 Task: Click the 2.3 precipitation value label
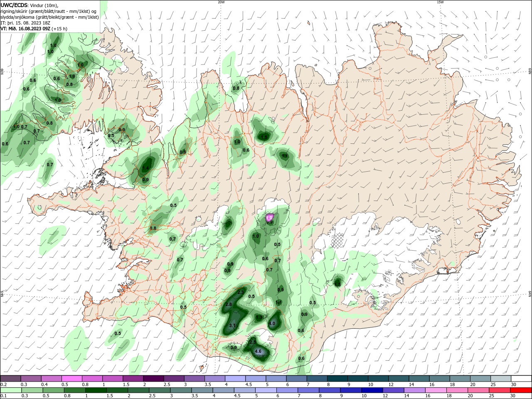[240, 293]
